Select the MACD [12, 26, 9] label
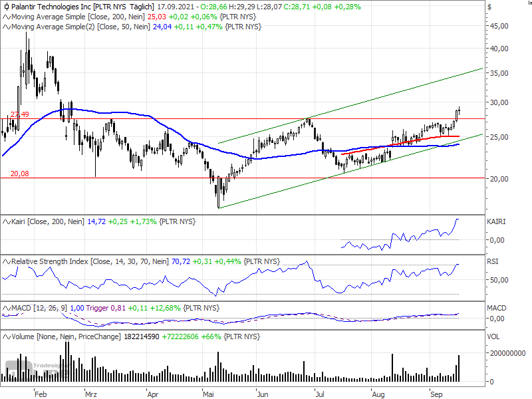Viewport: 532px width, 399px height. coord(39,308)
